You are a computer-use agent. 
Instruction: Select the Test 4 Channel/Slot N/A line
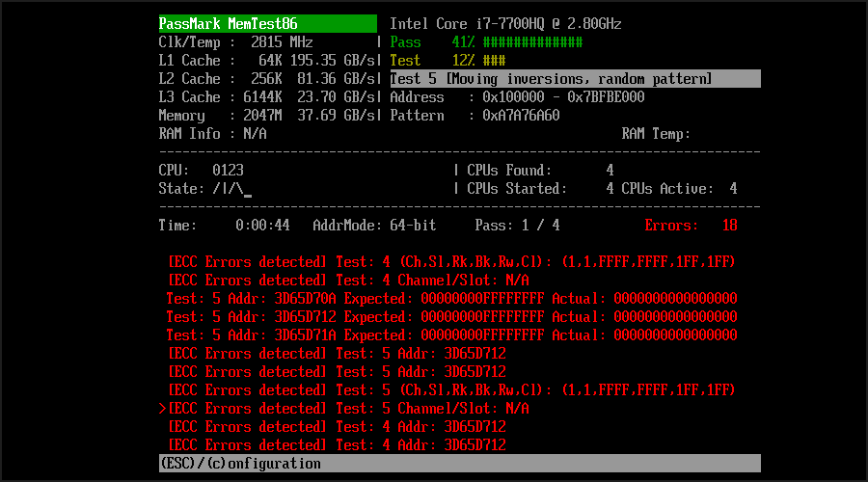click(348, 280)
